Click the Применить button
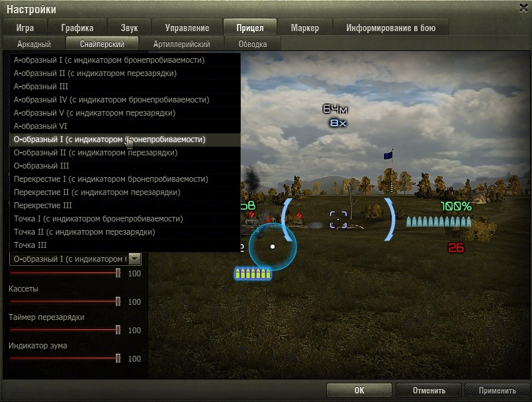 pyautogui.click(x=497, y=390)
